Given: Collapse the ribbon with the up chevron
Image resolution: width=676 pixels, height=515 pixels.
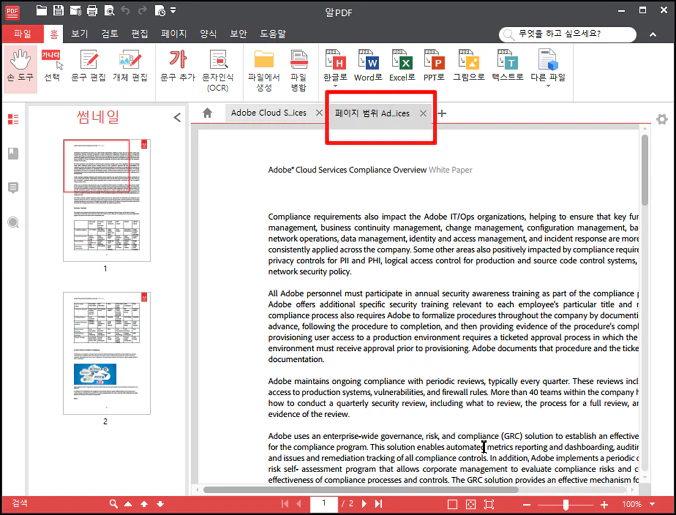Looking at the screenshot, I should tap(653, 34).
